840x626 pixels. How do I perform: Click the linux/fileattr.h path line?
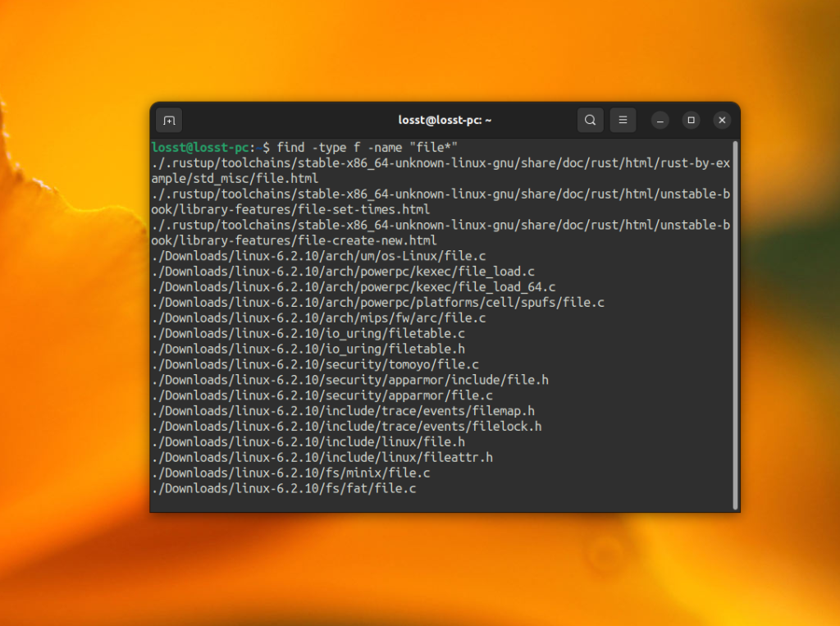(322, 458)
